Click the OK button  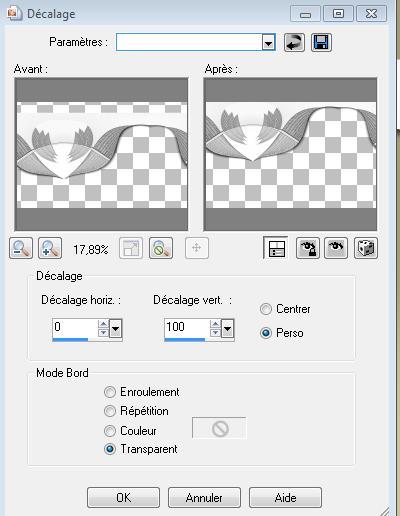click(123, 498)
